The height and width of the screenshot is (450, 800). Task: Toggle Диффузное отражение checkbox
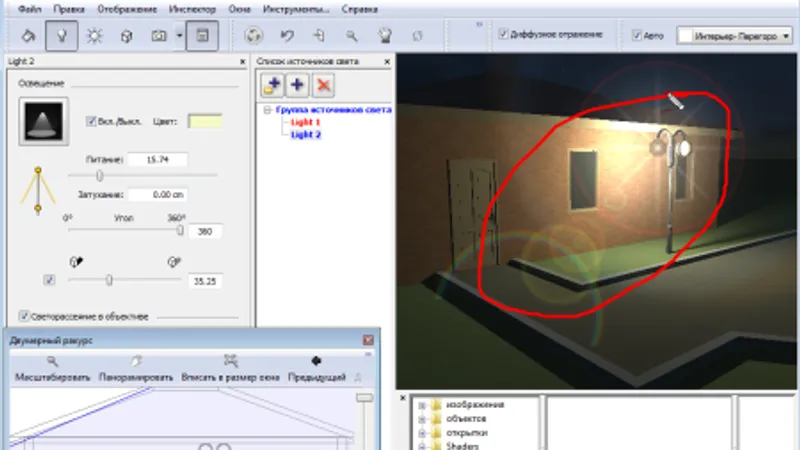tap(503, 34)
